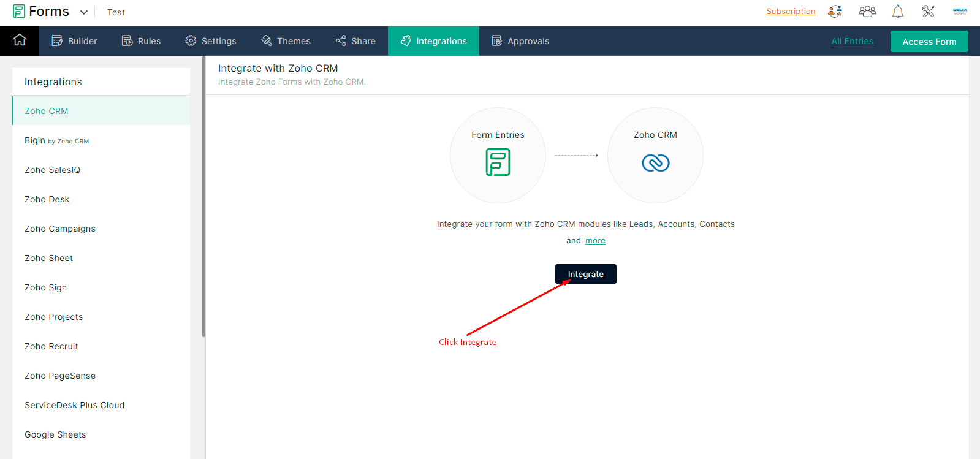The height and width of the screenshot is (459, 980).
Task: Select Bigin by Zoho CRM integration
Action: [101, 140]
